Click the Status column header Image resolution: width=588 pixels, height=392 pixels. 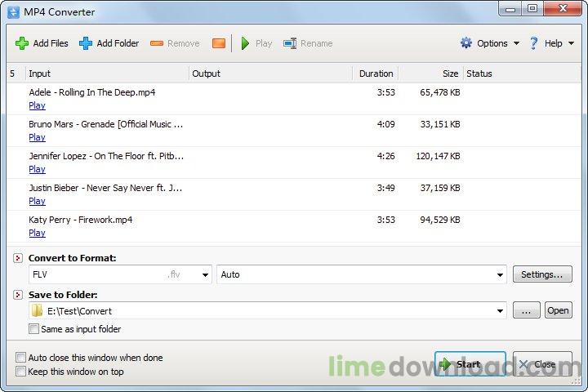[x=522, y=73]
